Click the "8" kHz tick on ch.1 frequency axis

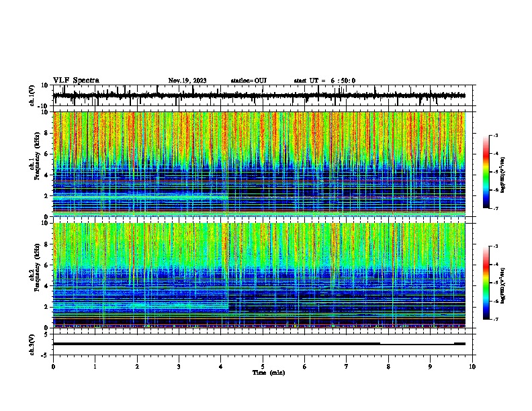(x=46, y=133)
